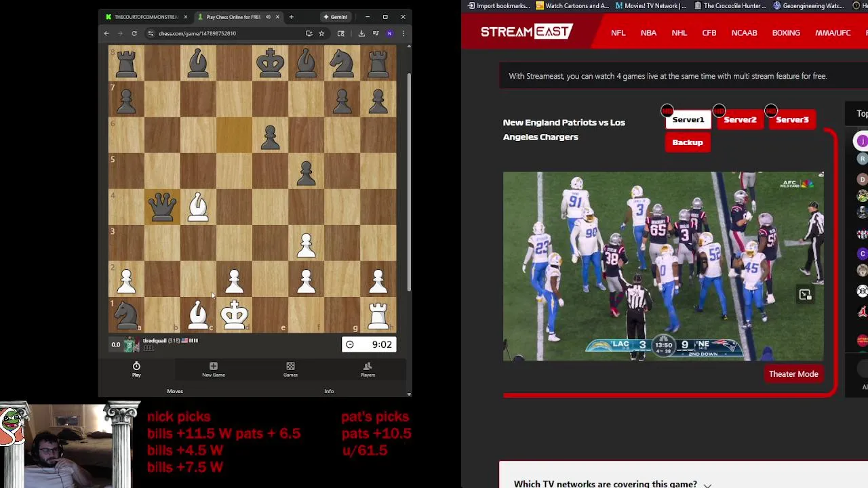Open NBA in Streameast navigation
This screenshot has width=868, height=488.
point(648,33)
